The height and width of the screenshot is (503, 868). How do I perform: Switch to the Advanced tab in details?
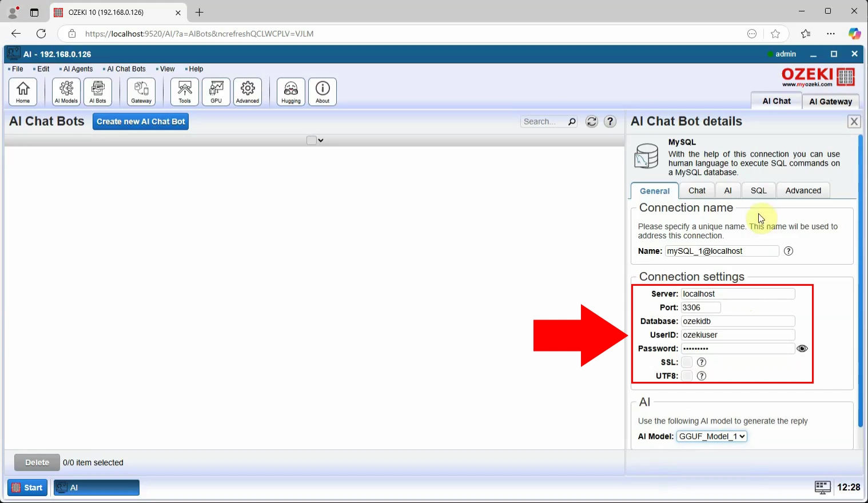coord(803,190)
